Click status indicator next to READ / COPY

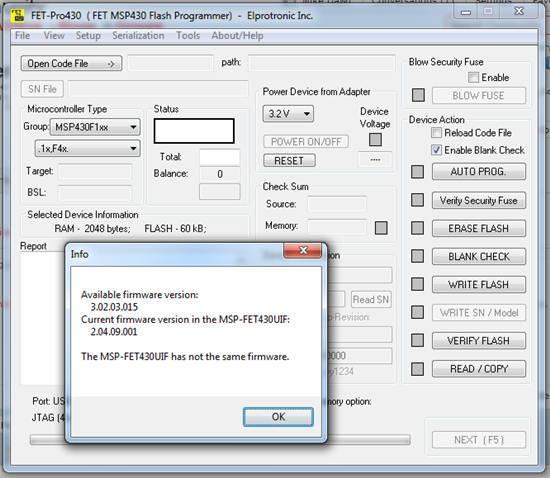[417, 369]
